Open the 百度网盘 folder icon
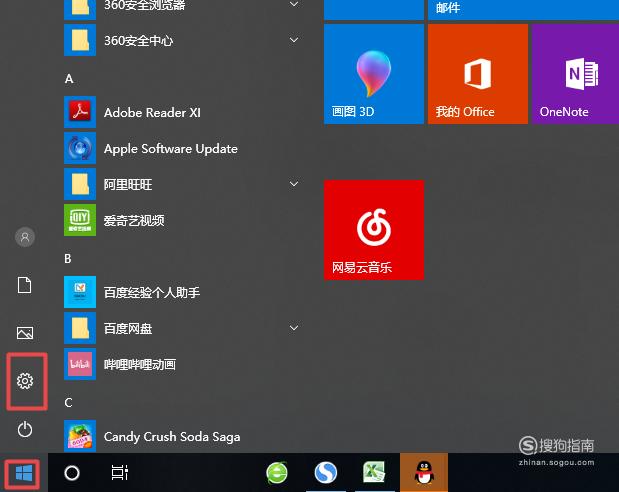Viewport: 619px width, 492px height. coord(80,328)
